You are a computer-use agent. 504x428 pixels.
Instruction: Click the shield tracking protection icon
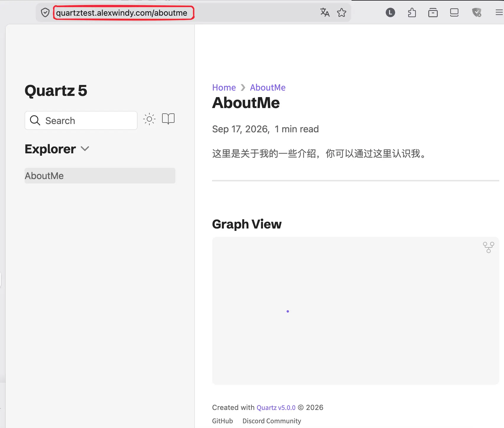[45, 13]
